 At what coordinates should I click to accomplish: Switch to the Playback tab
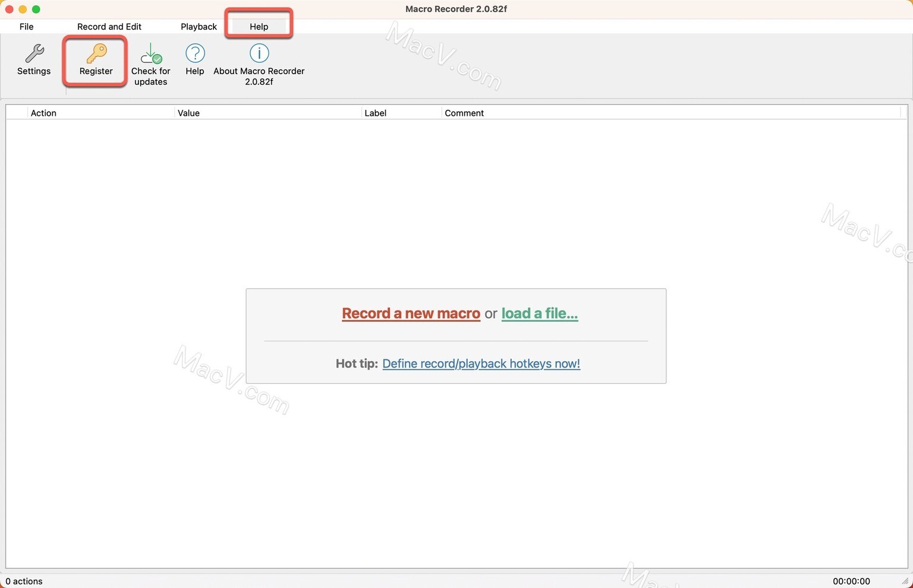tap(199, 27)
